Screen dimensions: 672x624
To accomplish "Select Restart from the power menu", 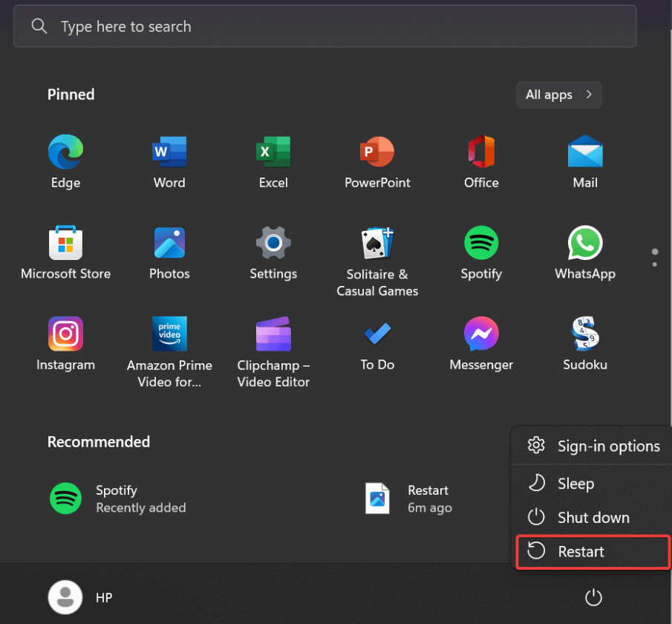I will point(581,551).
